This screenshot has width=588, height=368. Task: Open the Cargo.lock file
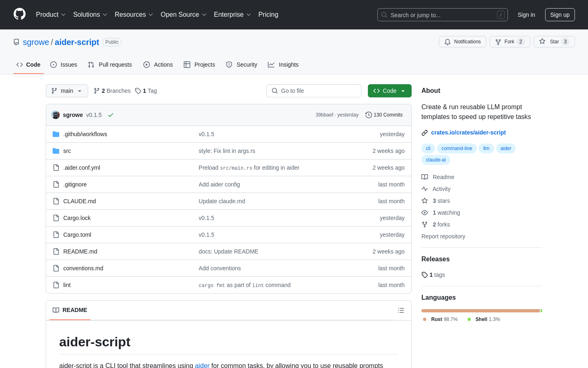[x=77, y=218]
